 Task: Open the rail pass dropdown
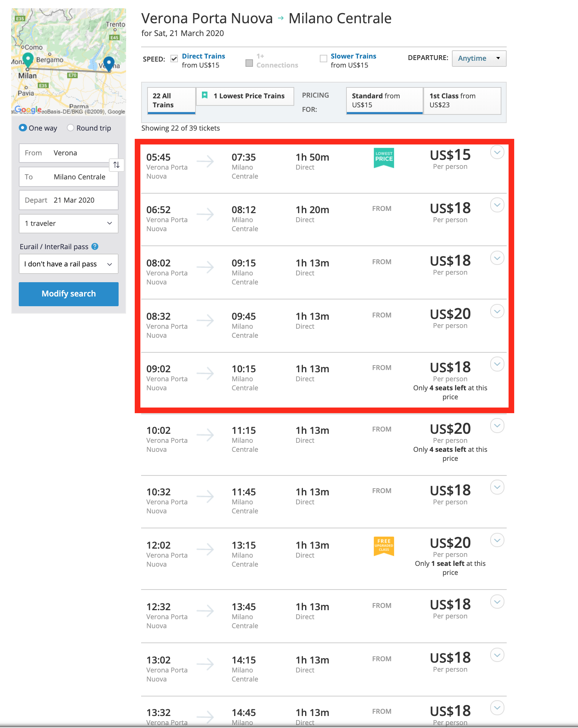tap(69, 264)
